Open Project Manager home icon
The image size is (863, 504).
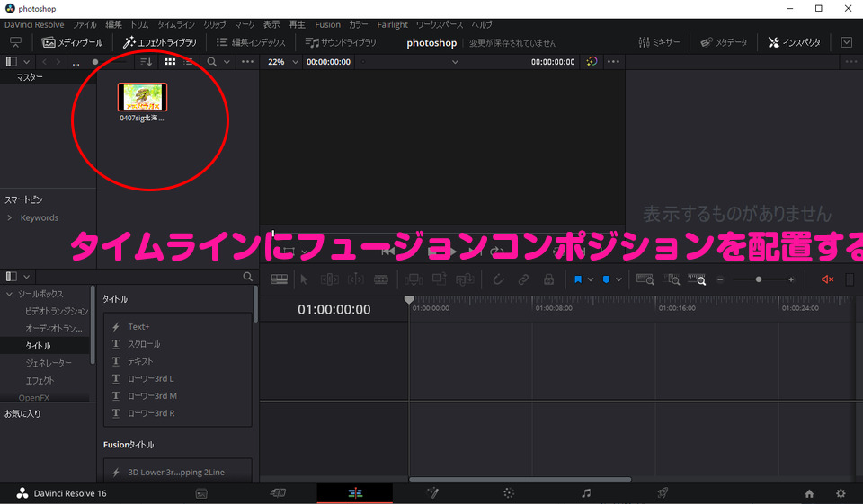coord(809,493)
